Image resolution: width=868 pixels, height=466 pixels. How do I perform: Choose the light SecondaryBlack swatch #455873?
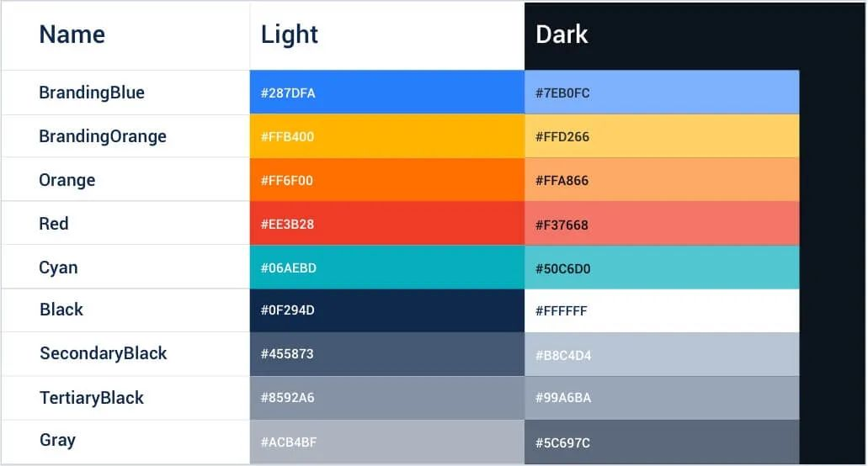click(386, 354)
